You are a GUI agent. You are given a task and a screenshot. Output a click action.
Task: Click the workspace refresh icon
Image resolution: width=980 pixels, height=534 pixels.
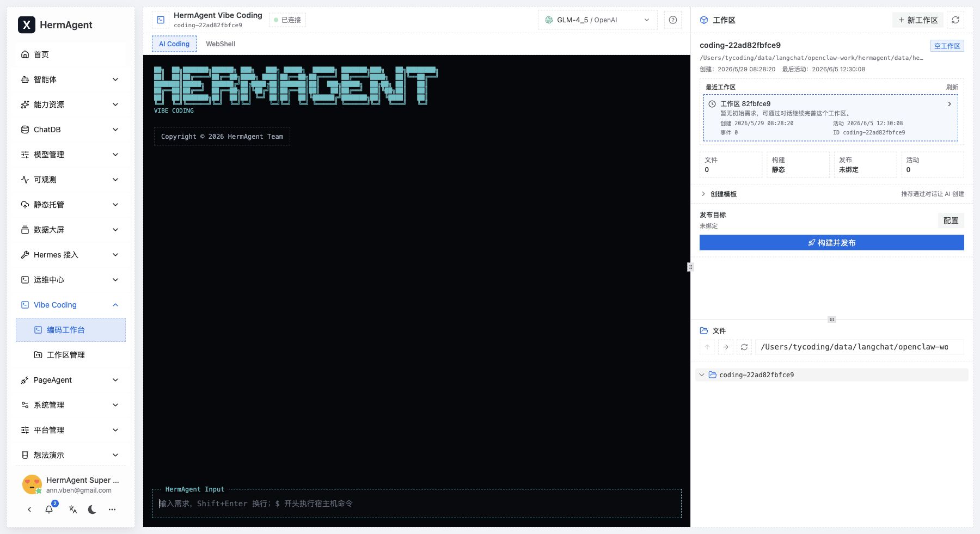point(955,20)
